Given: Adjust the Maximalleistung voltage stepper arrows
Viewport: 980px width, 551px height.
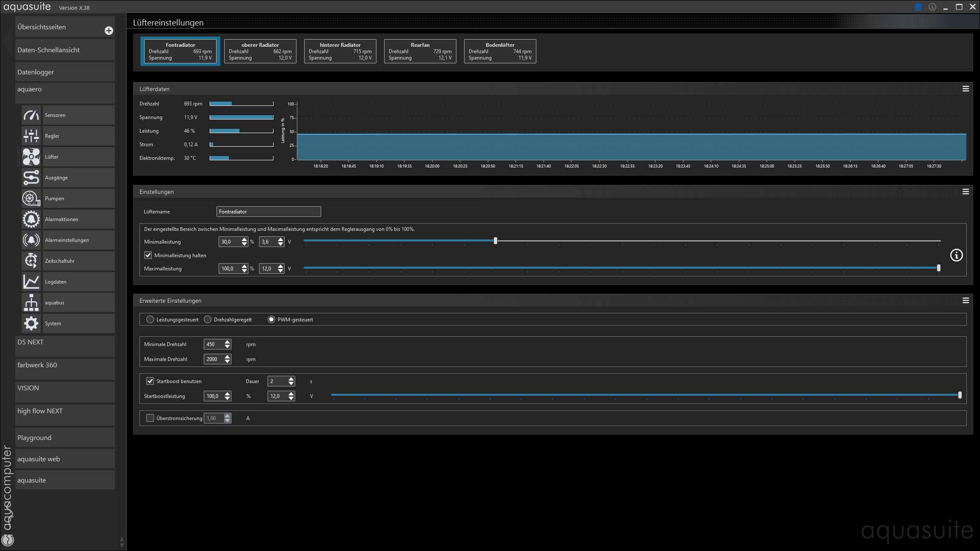Looking at the screenshot, I should click(x=280, y=269).
